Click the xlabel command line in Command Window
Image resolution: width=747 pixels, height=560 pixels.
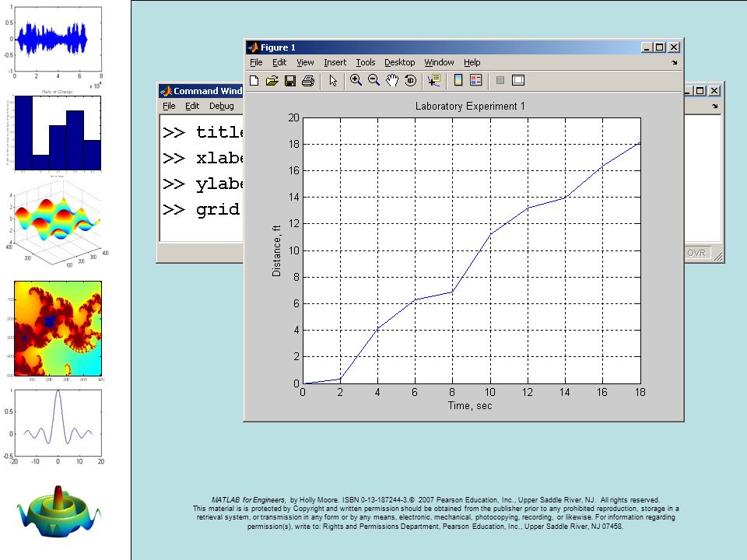tap(202, 158)
